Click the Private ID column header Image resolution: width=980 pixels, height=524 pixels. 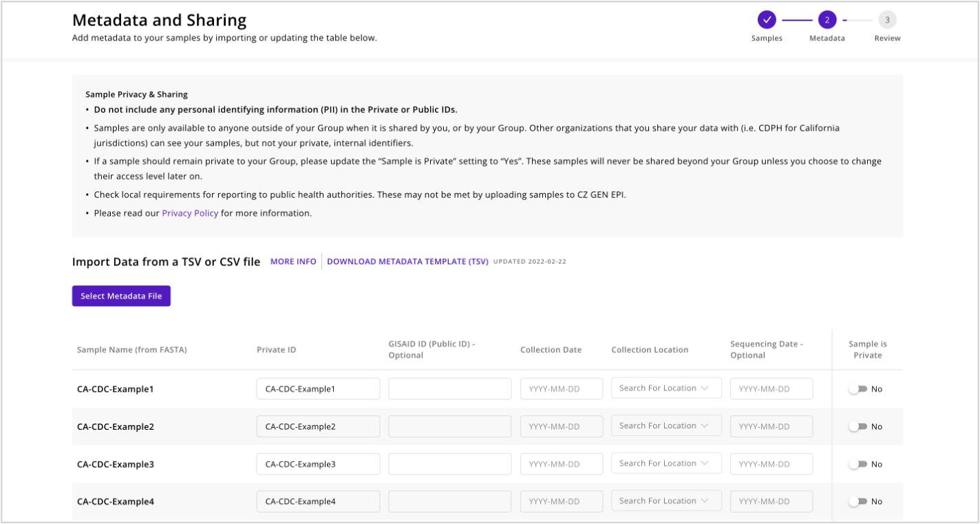point(277,349)
